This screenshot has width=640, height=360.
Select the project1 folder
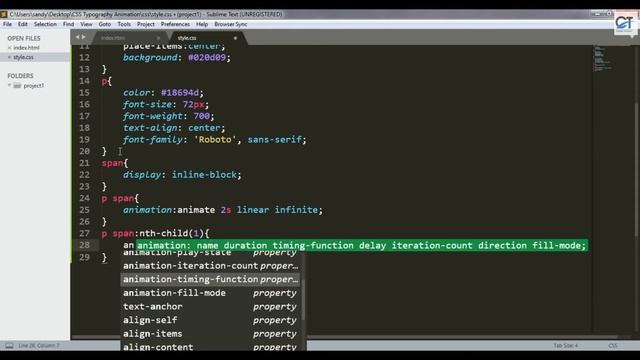(34, 86)
